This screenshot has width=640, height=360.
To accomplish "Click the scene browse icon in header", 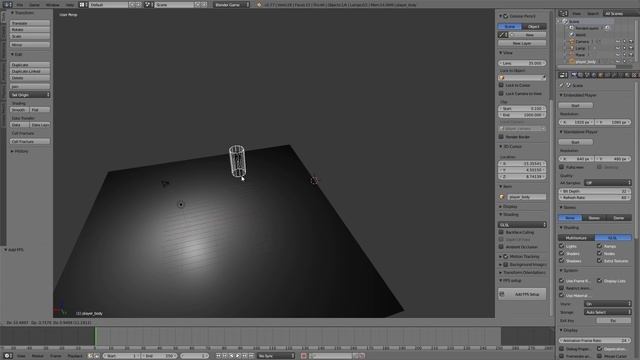I will click(x=149, y=5).
